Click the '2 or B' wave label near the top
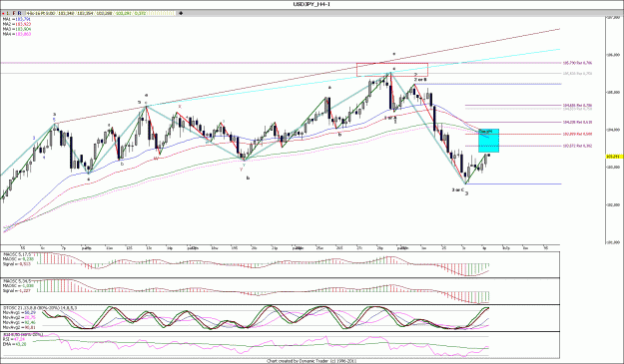The width and height of the screenshot is (624, 364). pos(420,80)
